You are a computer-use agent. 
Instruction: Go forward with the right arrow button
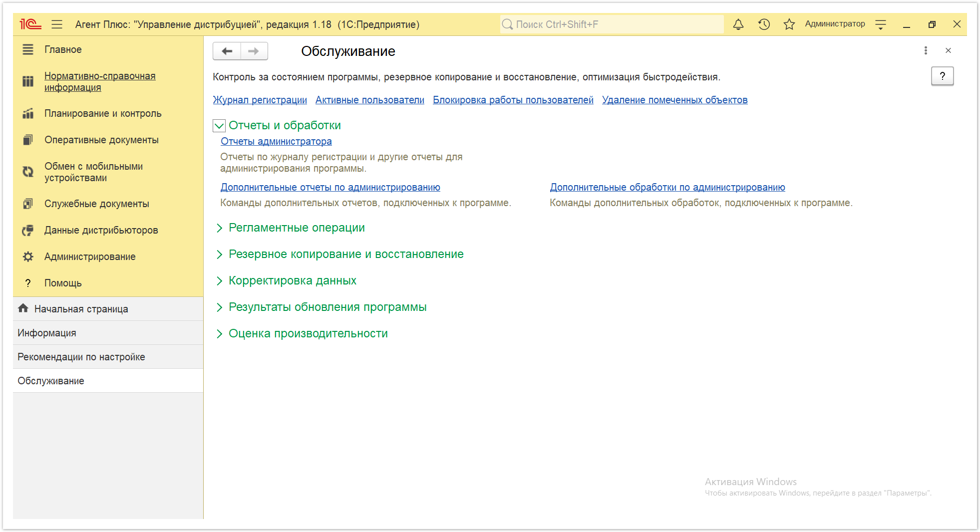click(x=254, y=51)
